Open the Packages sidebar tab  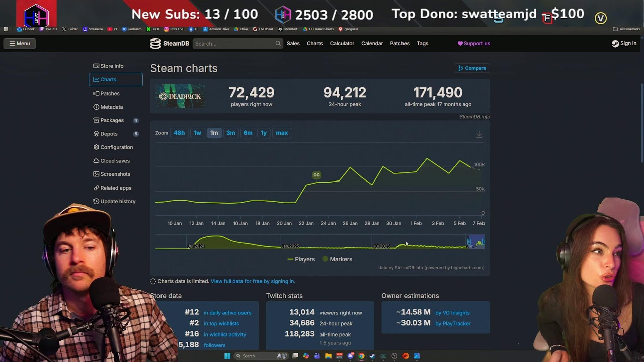(116, 120)
